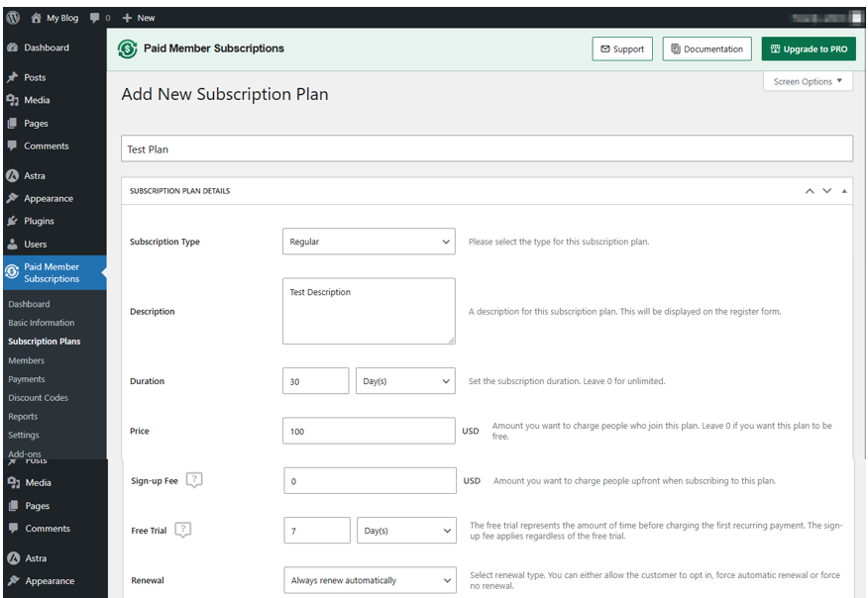Click the Appearance paintbrush icon
The height and width of the screenshot is (598, 868).
pos(14,198)
